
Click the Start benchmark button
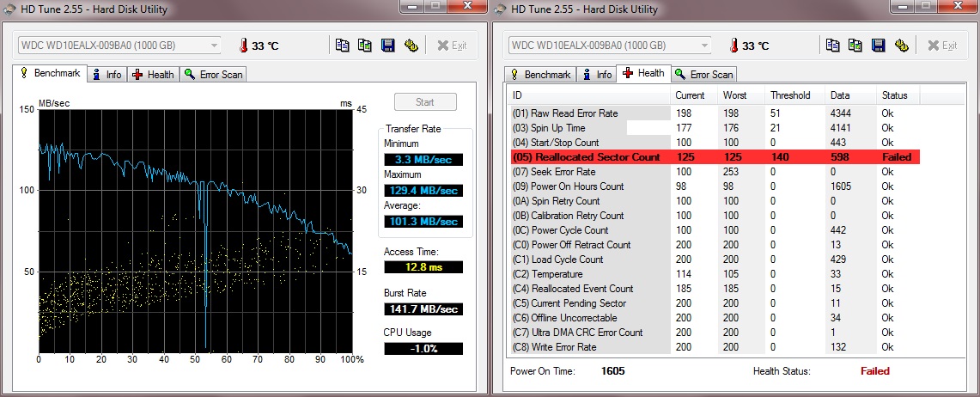point(425,102)
